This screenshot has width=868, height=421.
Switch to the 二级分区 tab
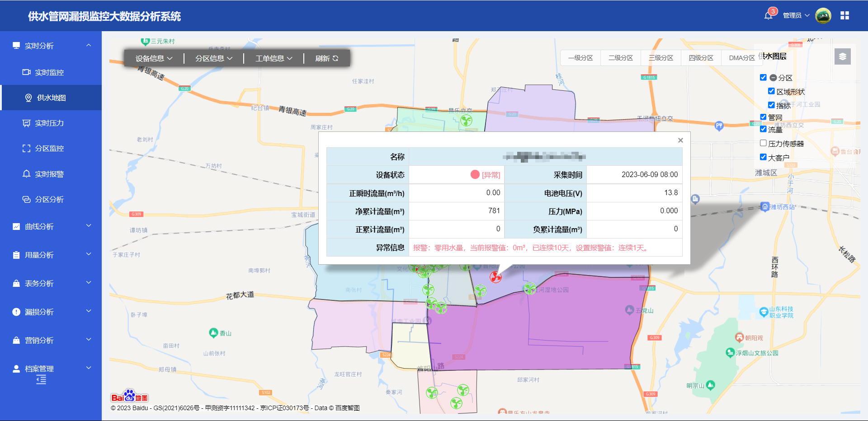pyautogui.click(x=620, y=58)
